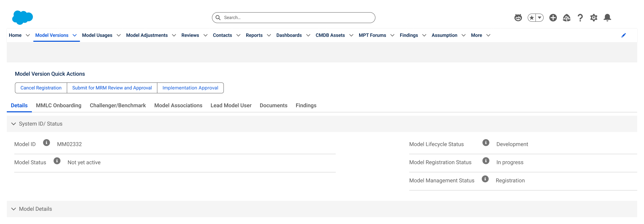The width and height of the screenshot is (644, 224).
Task: Click the Implementation Approval button
Action: click(190, 88)
